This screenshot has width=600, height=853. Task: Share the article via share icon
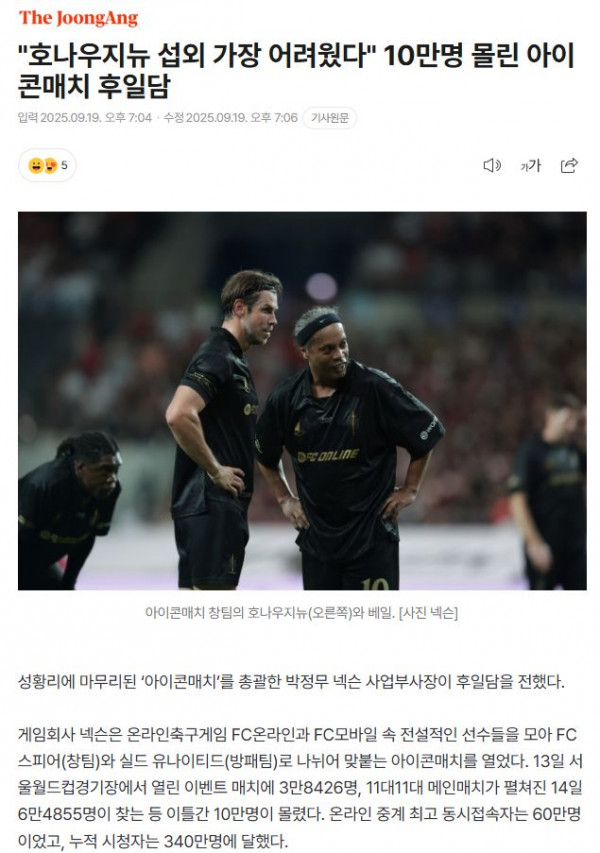click(569, 165)
